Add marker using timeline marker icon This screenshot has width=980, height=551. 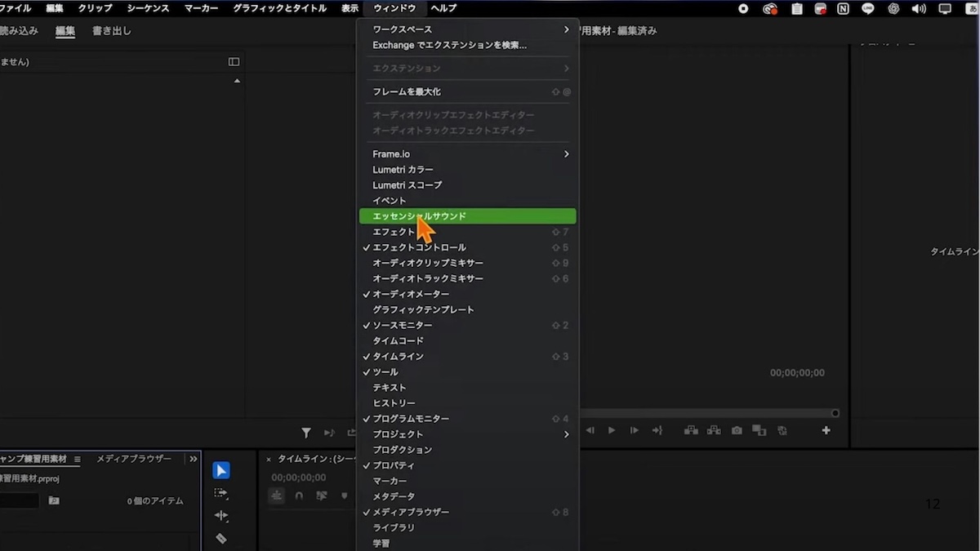(x=344, y=495)
